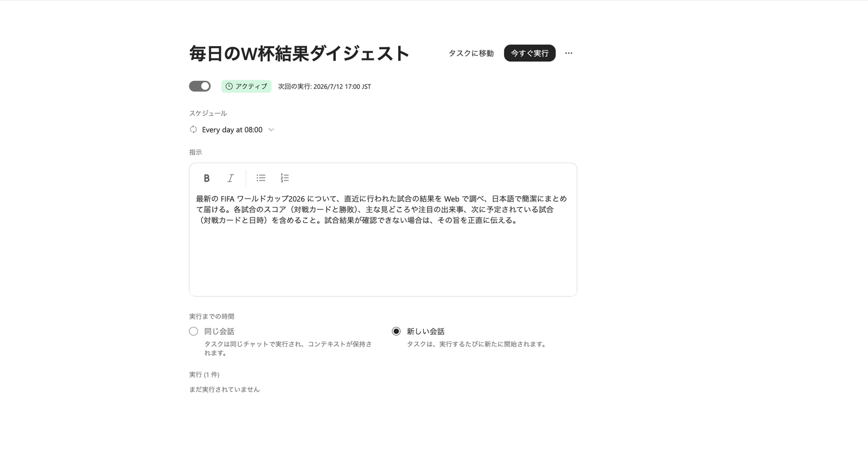Select the 新しい会話 radio option
The image size is (868, 457).
(397, 331)
